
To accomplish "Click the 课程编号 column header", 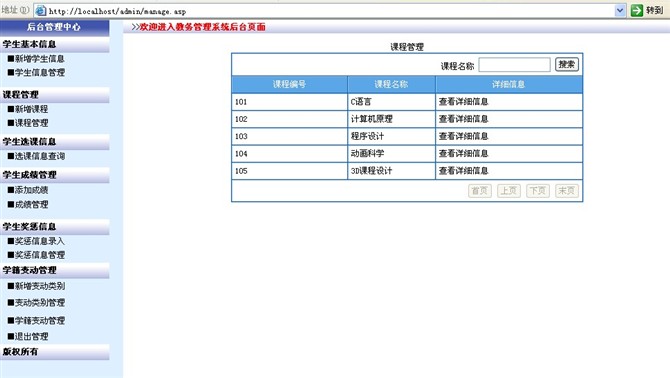I will [x=290, y=85].
